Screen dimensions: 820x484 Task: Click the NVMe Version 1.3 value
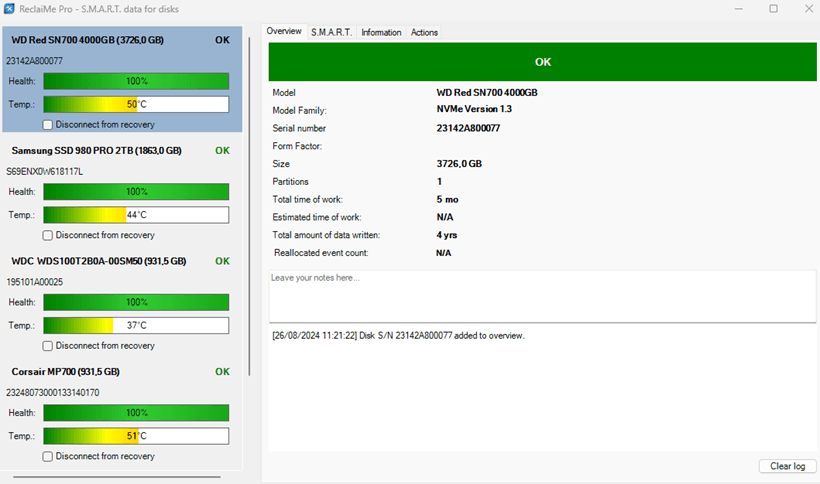474,109
